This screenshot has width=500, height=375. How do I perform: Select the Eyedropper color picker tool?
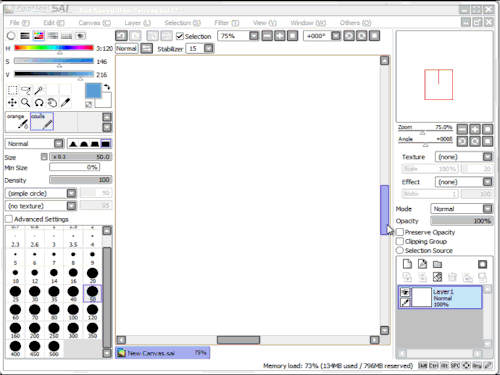[x=65, y=103]
